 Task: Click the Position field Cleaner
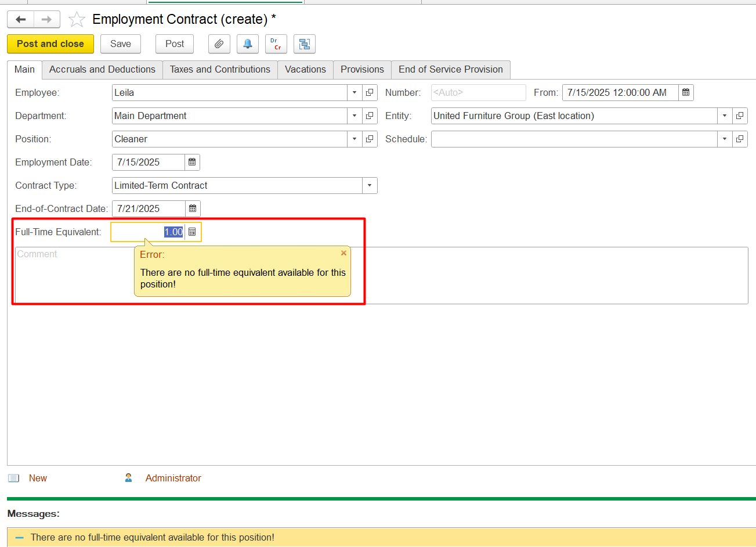[230, 139]
